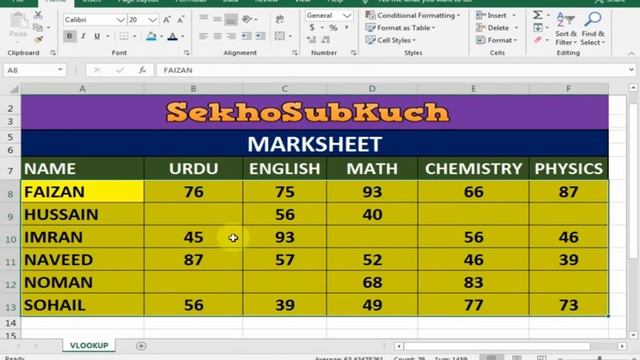The width and height of the screenshot is (640, 360).
Task: Select the Format Painter brush
Action: tap(38, 40)
